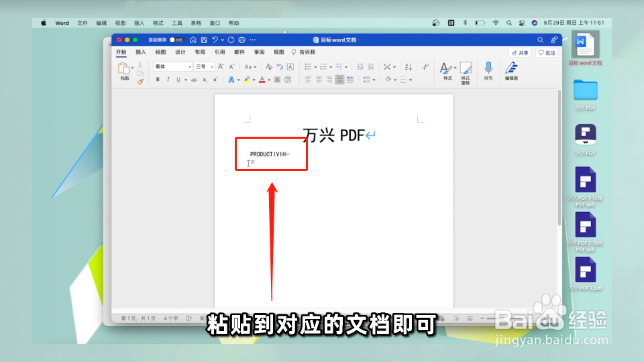This screenshot has width=644, height=362.
Task: Toggle Italic formatting
Action: coord(168,80)
